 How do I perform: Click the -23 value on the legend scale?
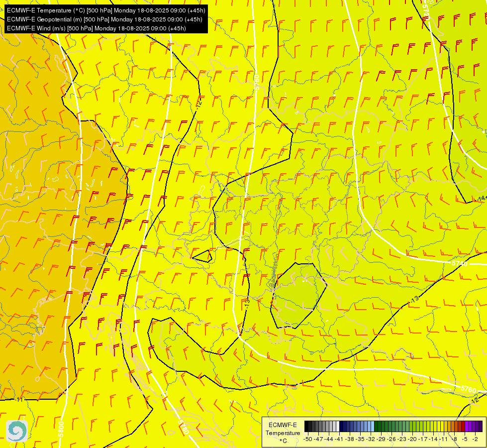click(x=402, y=439)
